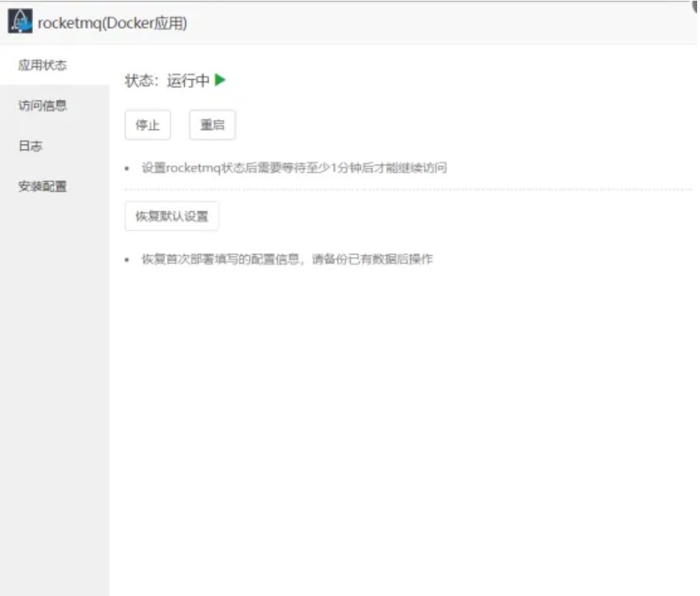Click the note about backing up existing data
Viewport: 700px width, 596px height.
[287, 260]
